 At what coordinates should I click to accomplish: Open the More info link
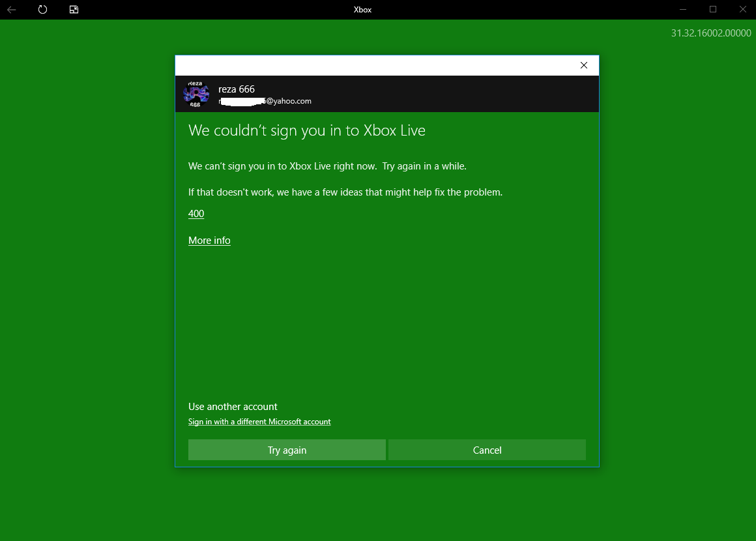209,240
